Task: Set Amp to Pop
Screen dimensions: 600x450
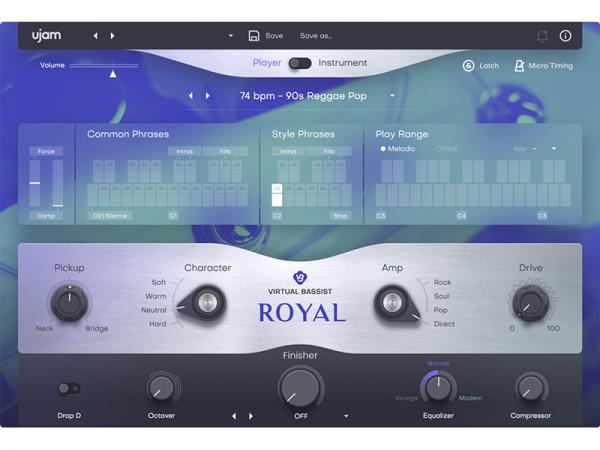Action: tap(440, 310)
